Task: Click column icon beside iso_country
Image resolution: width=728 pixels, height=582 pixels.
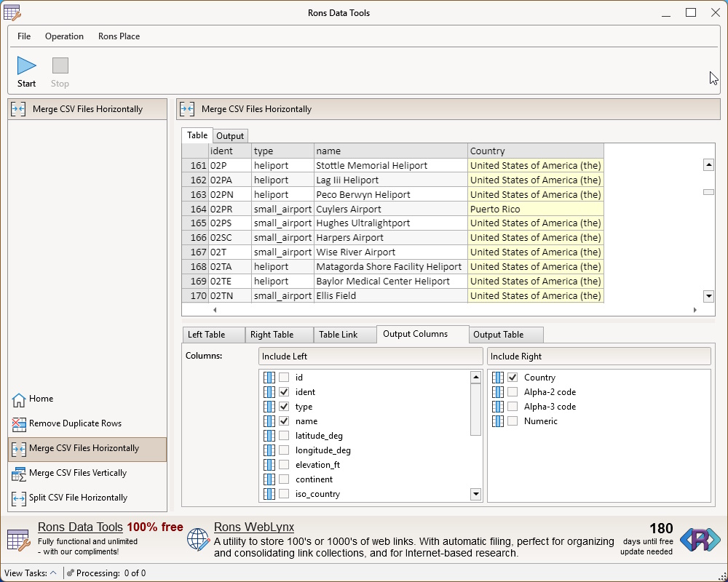Action: 269,494
